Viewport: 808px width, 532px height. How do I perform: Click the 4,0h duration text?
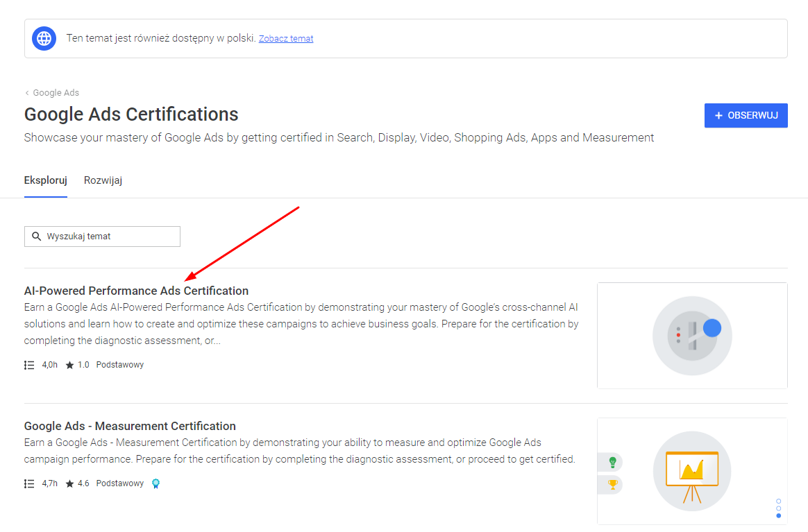[x=50, y=365]
